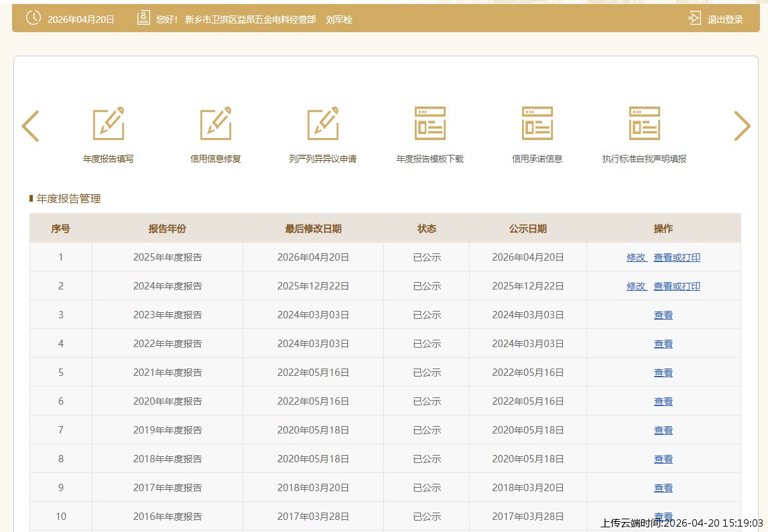
Task: Click 修改 for the 2025年度报告
Action: point(636,257)
